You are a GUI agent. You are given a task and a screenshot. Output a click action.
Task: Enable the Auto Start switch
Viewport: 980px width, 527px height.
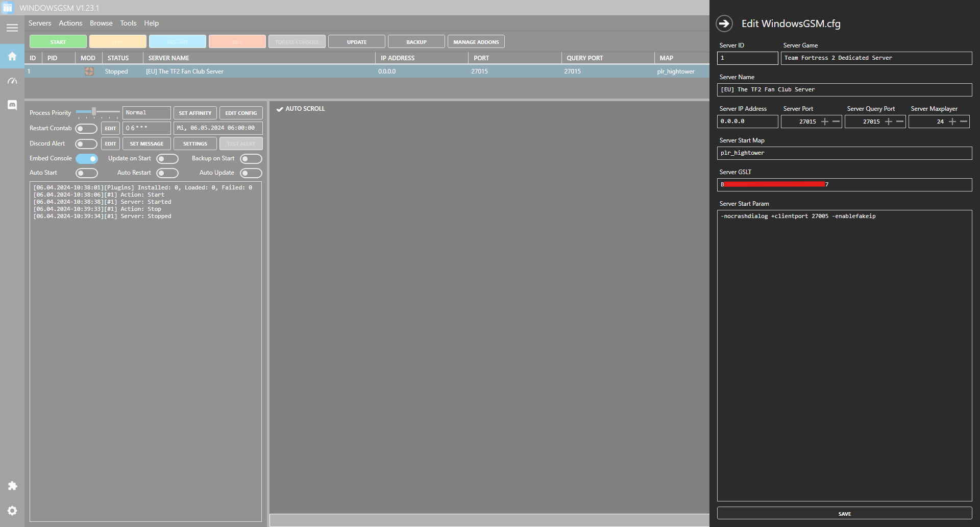point(86,173)
